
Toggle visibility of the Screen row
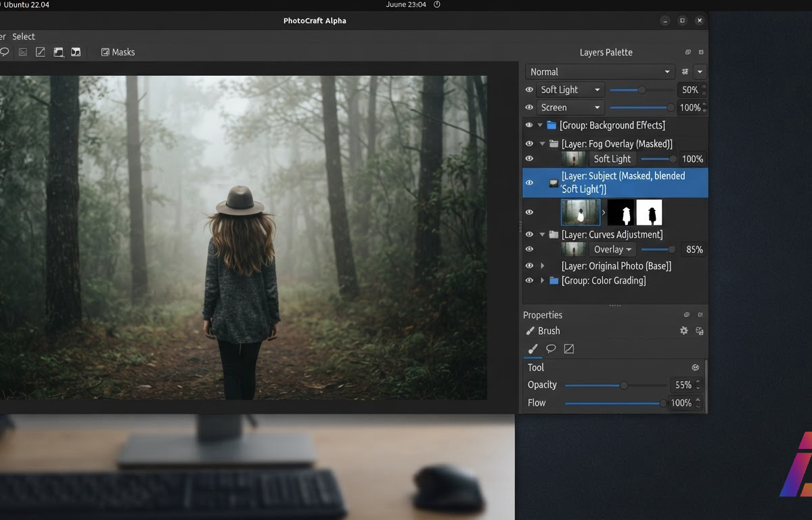coord(530,108)
